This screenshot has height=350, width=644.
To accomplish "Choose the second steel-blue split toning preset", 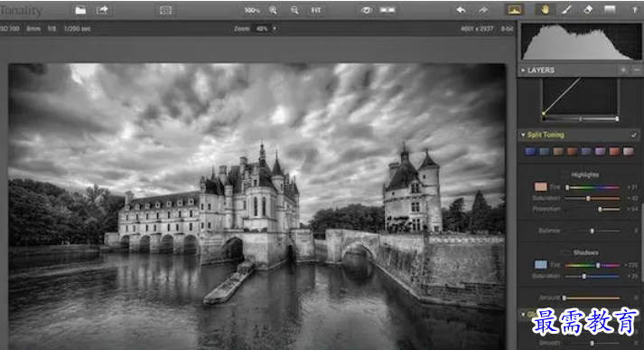I will coord(545,152).
